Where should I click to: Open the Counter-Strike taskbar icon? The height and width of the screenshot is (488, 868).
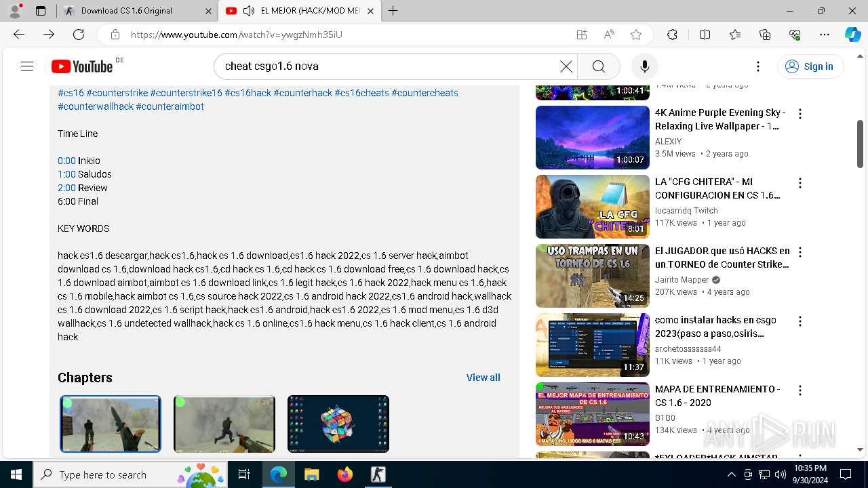coord(378,474)
